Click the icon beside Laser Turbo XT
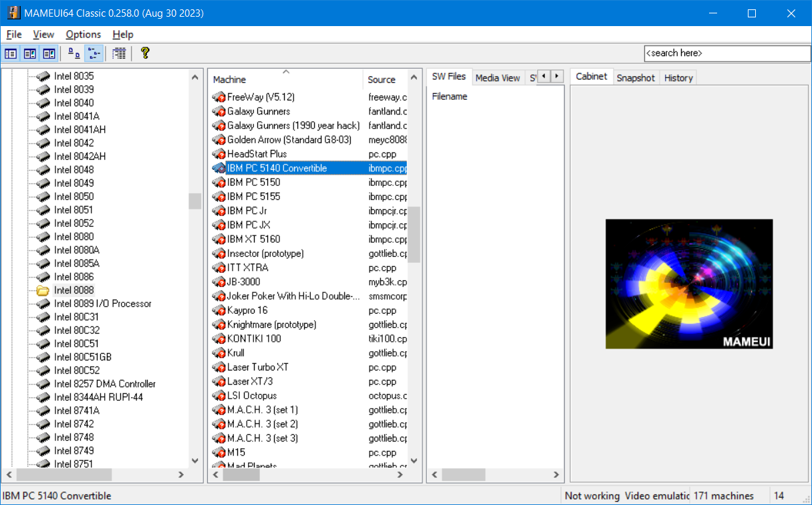The height and width of the screenshot is (505, 812). [x=219, y=367]
